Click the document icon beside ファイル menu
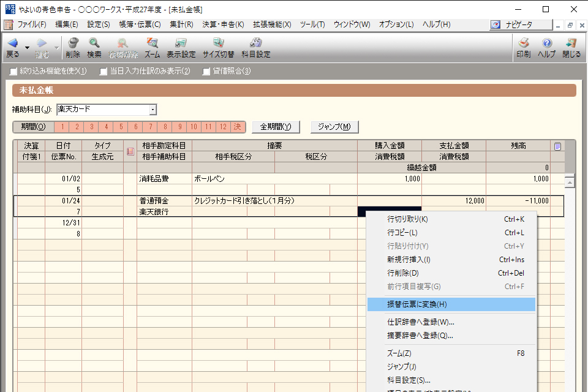This screenshot has width=588, height=392. (8, 24)
